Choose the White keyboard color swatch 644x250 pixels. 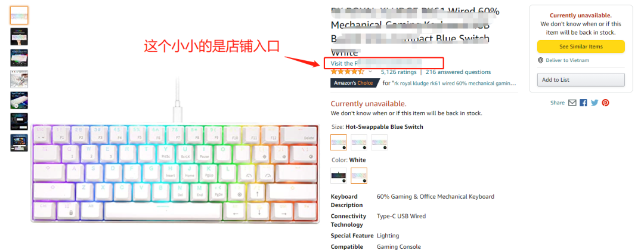[359, 175]
